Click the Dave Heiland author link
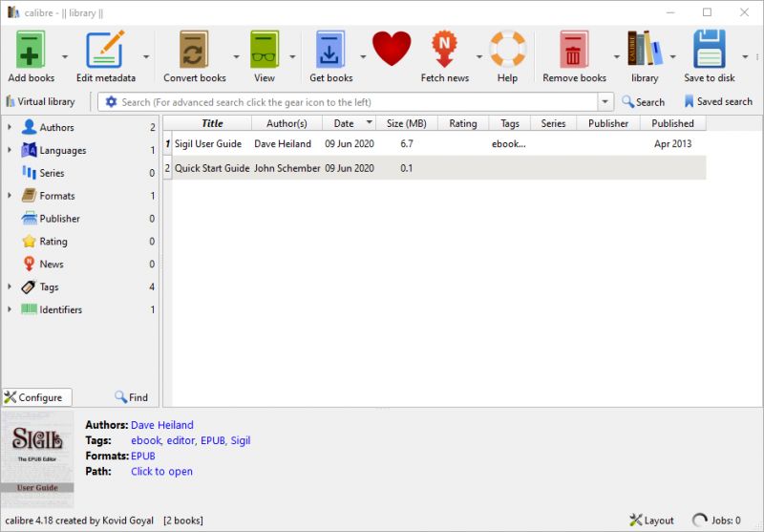 162,425
